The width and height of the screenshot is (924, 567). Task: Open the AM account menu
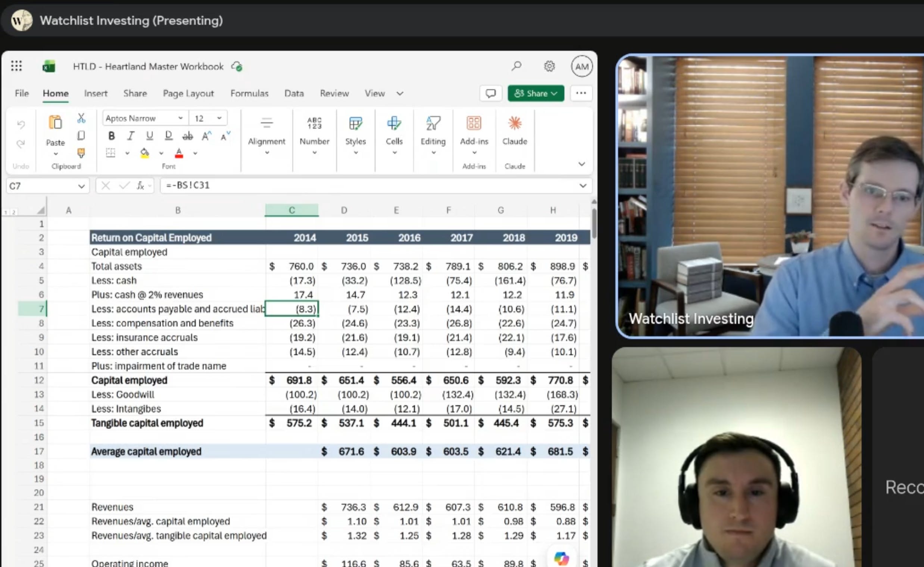[x=582, y=66]
